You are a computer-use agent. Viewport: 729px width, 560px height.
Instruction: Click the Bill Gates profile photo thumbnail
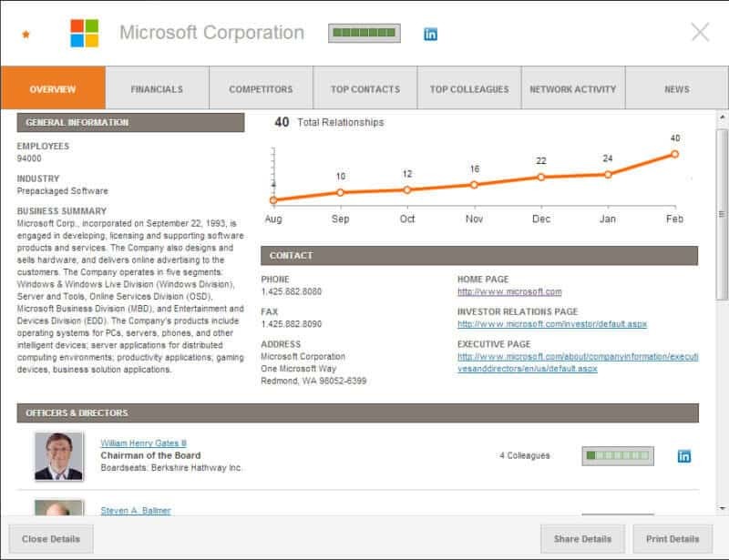coord(58,456)
